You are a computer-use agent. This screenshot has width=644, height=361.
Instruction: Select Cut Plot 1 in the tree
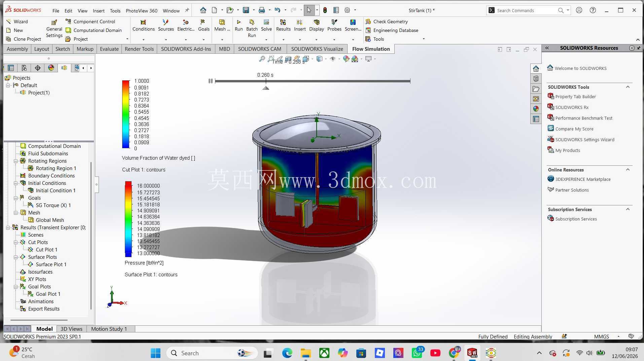pos(46,250)
